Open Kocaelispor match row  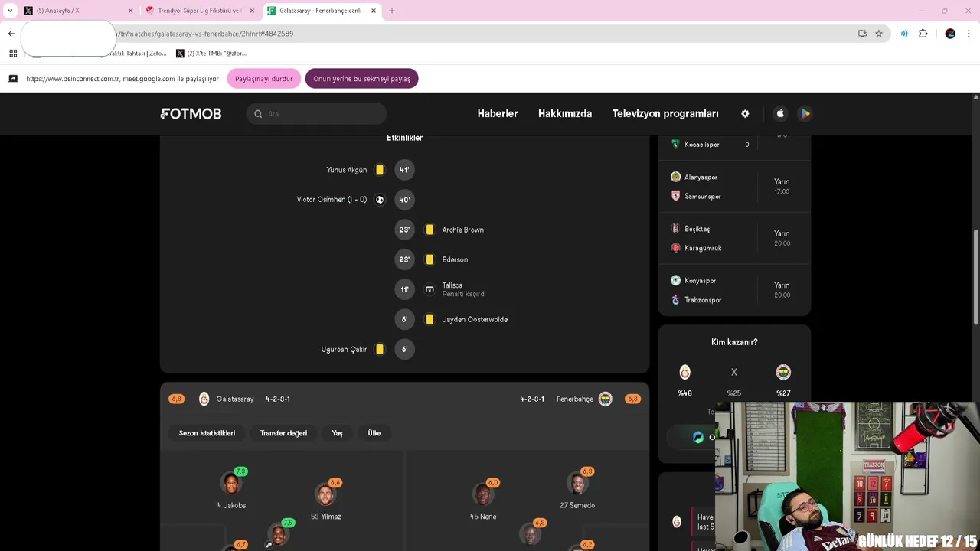(734, 144)
